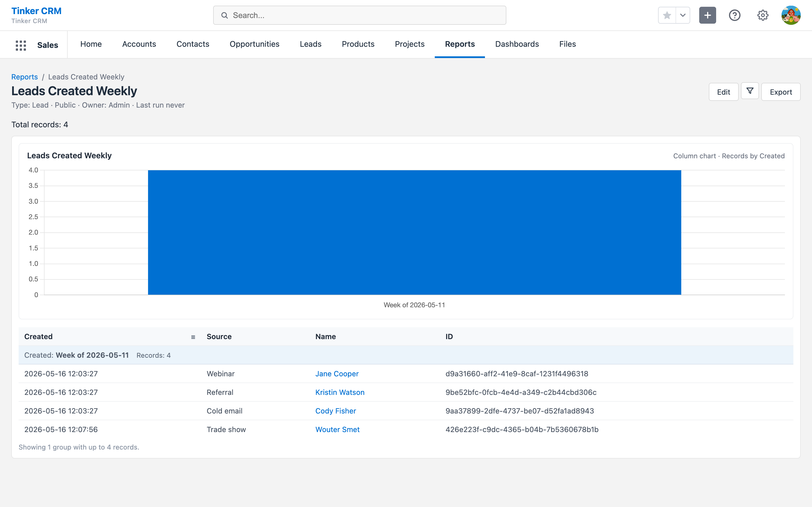This screenshot has width=812, height=507.
Task: Click the Reports breadcrumb link
Action: [x=25, y=77]
